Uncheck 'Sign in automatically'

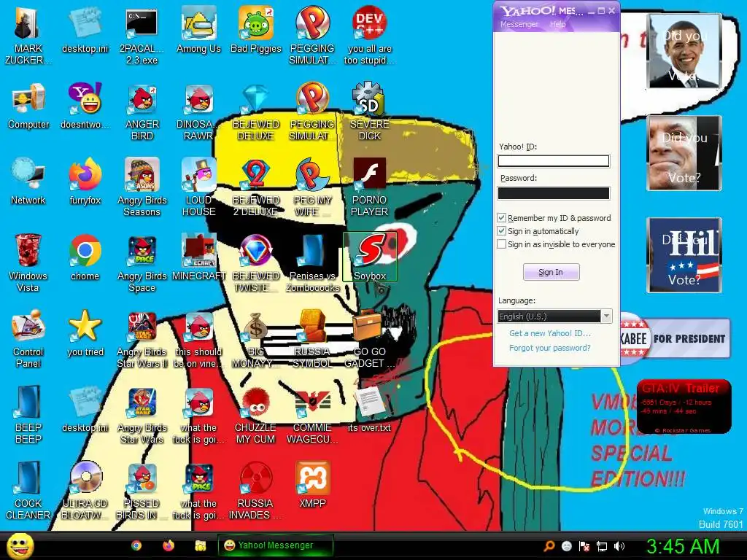click(x=501, y=231)
